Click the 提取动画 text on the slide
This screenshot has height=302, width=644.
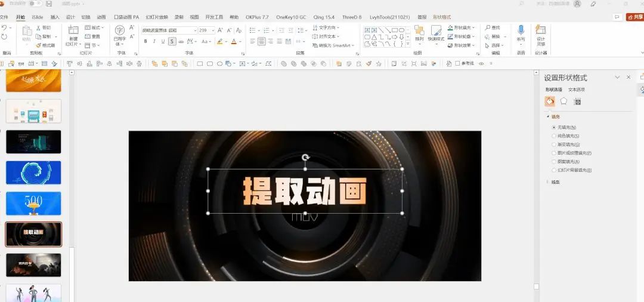pyautogui.click(x=305, y=191)
